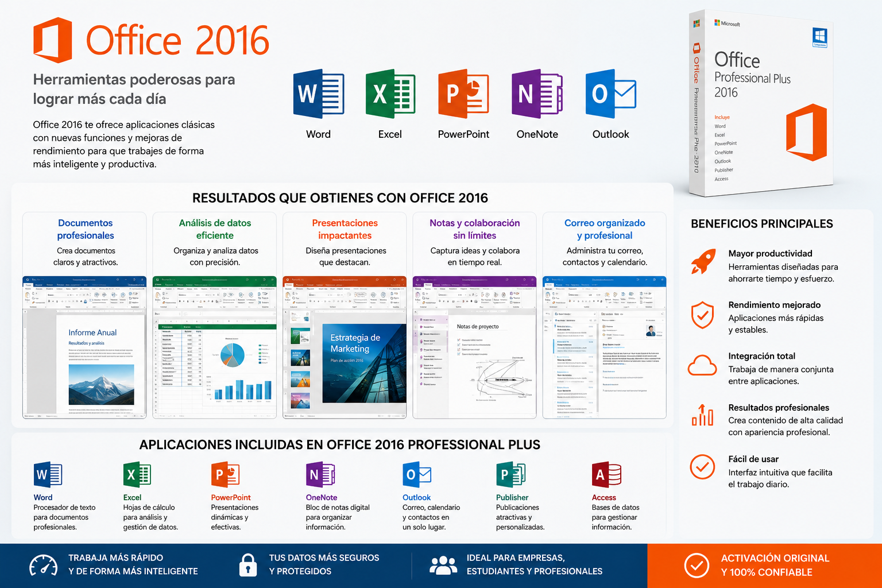Viewport: 882px width, 588px height.
Task: Click the Microsoft logo on the product box
Action: pyautogui.click(x=727, y=24)
